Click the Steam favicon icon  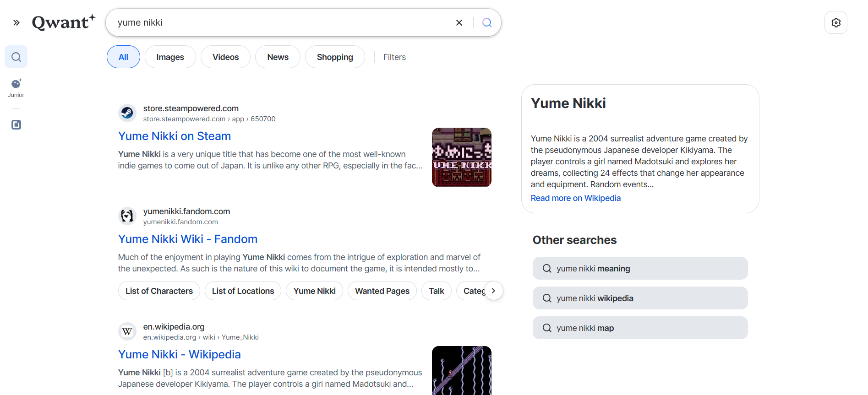pyautogui.click(x=127, y=113)
